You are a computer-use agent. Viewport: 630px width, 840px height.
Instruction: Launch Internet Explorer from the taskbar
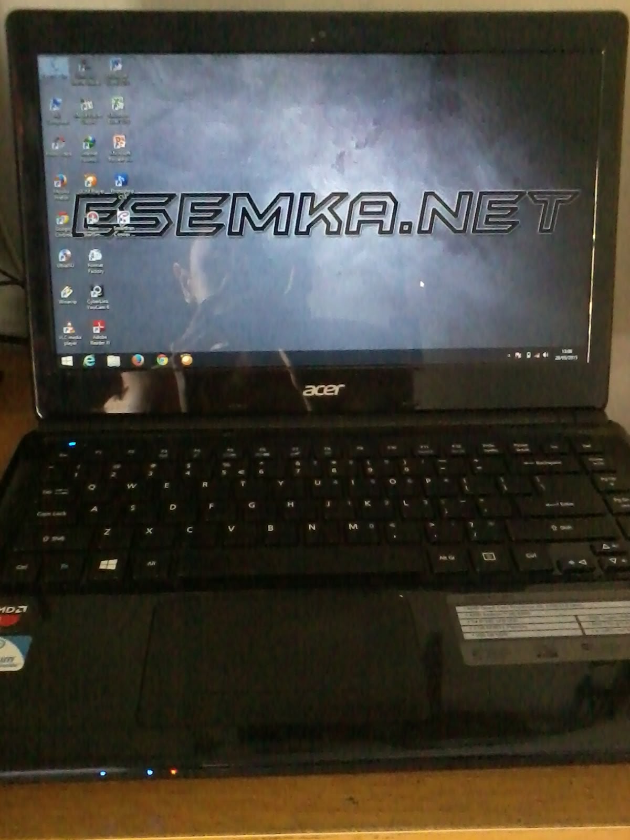(90, 361)
